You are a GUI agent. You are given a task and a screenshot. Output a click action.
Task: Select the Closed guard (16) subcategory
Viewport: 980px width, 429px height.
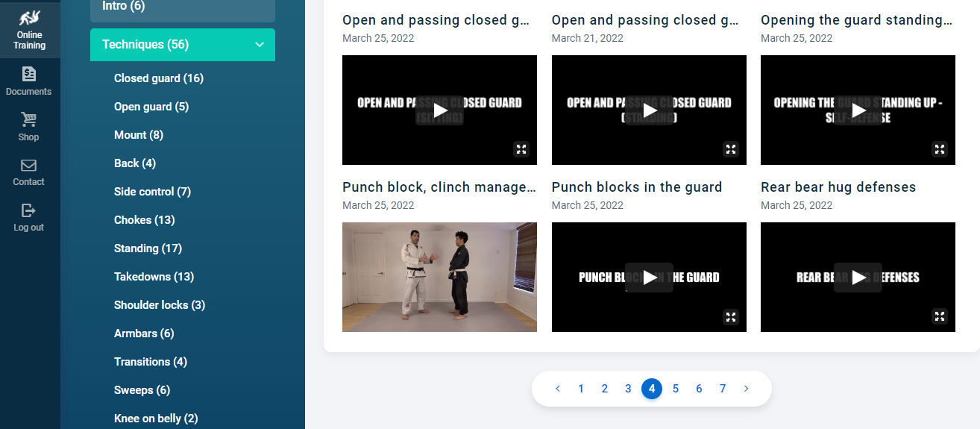coord(159,78)
